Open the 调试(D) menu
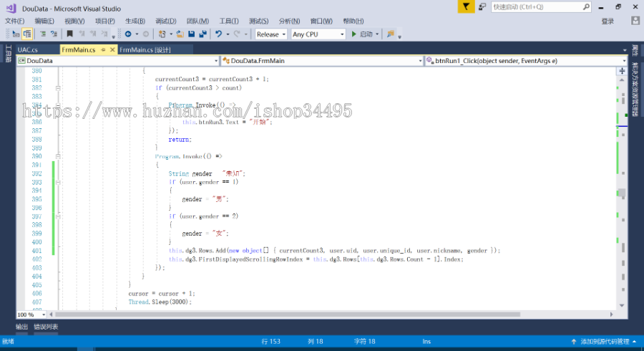The image size is (644, 351). coord(166,21)
